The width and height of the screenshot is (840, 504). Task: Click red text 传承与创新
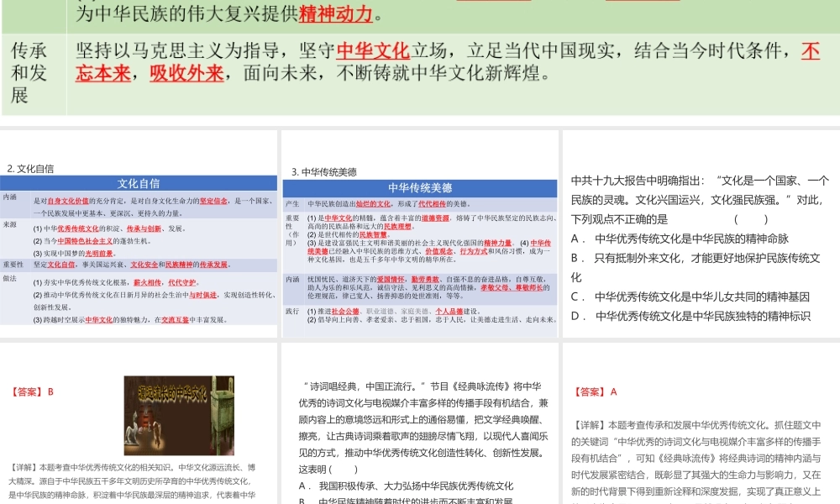coord(144,228)
